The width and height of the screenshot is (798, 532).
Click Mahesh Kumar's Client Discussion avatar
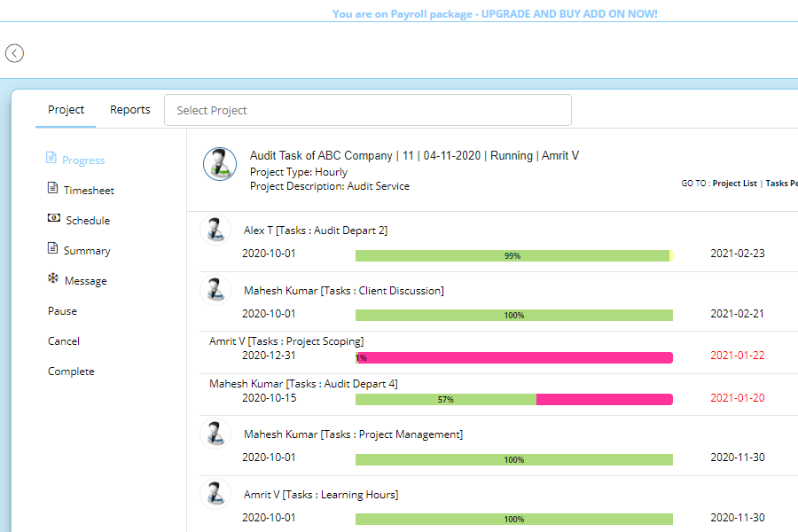(215, 290)
